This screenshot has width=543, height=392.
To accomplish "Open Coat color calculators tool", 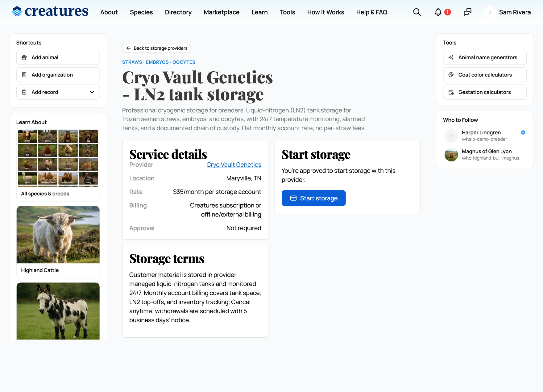I will [485, 75].
